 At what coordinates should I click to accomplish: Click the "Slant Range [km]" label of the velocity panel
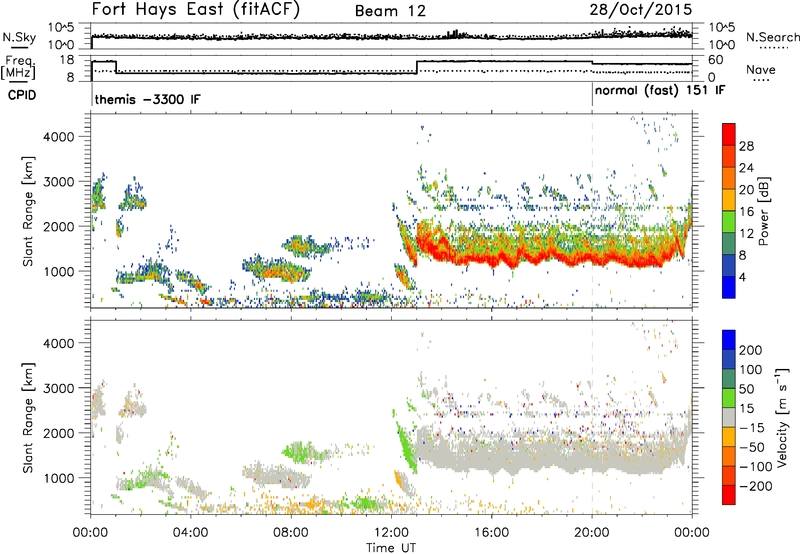pyautogui.click(x=28, y=418)
